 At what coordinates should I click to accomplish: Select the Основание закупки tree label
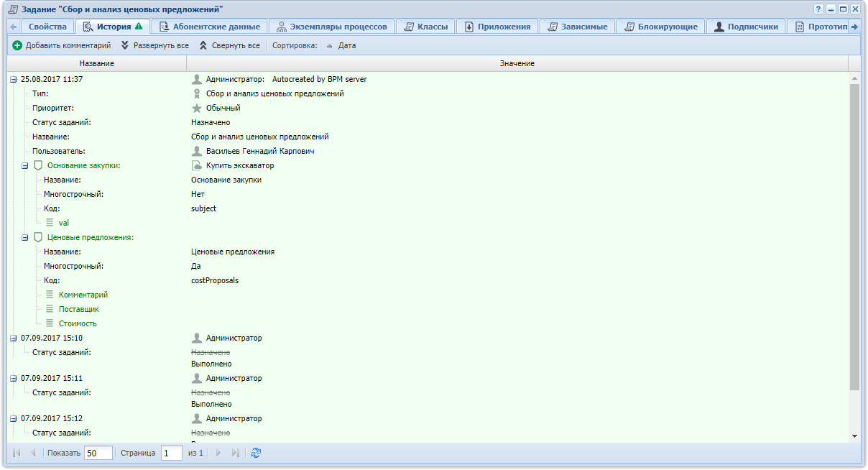(x=83, y=165)
